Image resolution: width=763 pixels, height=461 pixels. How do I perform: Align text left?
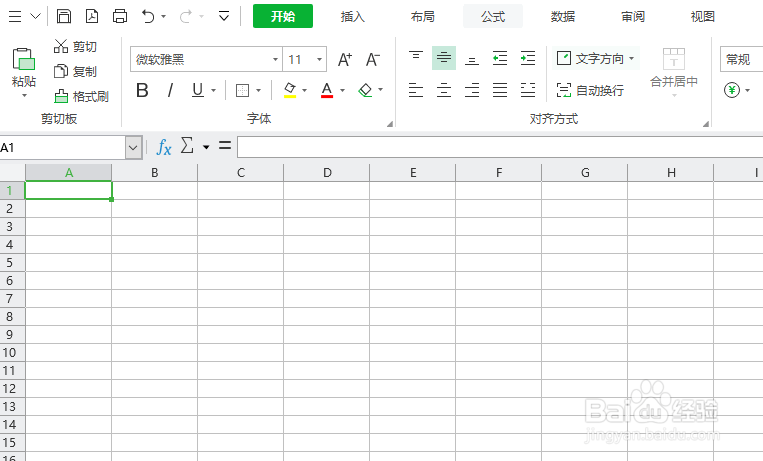coord(416,90)
